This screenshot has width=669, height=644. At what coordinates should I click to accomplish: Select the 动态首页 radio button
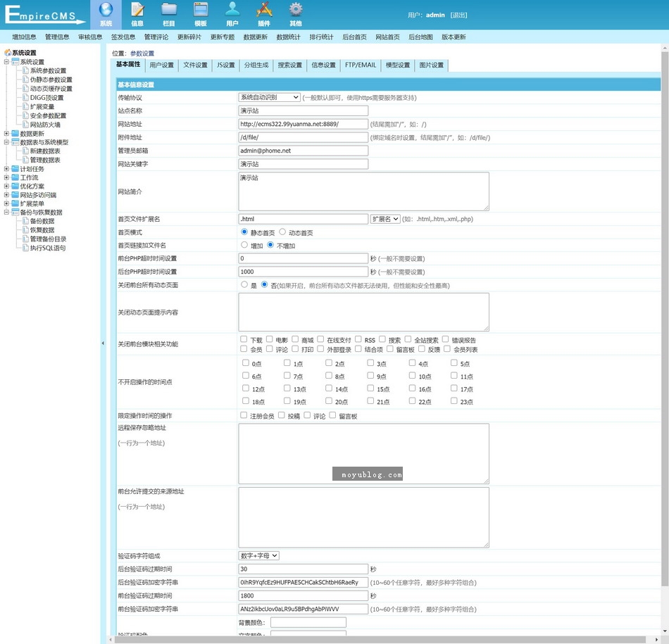[282, 232]
